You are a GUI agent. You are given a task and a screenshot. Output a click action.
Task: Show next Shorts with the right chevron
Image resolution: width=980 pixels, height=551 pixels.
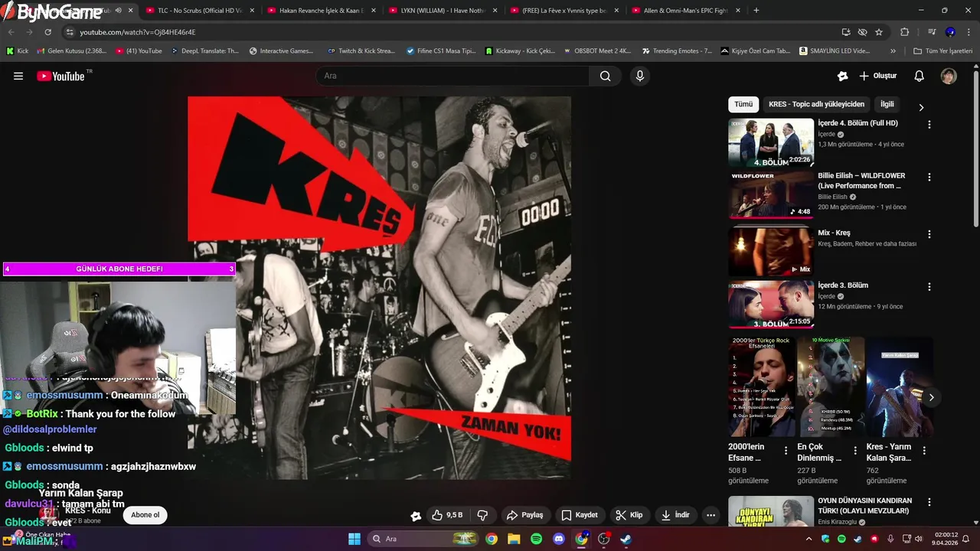[931, 397]
